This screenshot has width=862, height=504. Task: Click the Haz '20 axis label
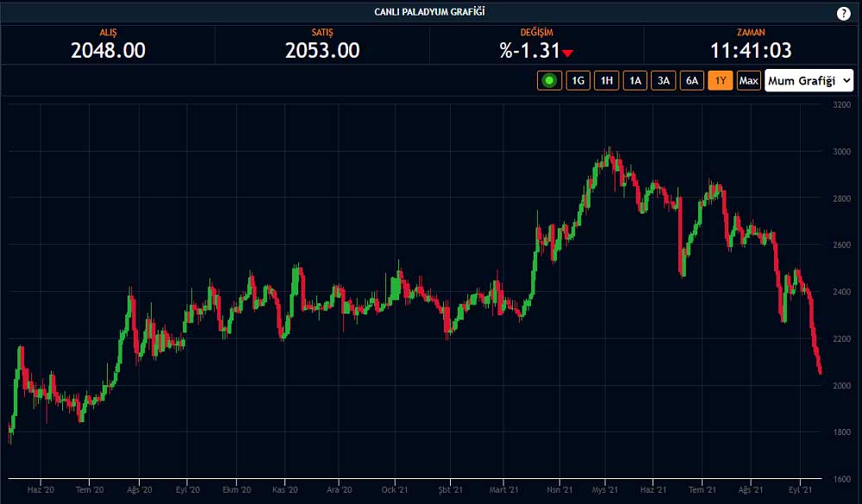(x=41, y=489)
